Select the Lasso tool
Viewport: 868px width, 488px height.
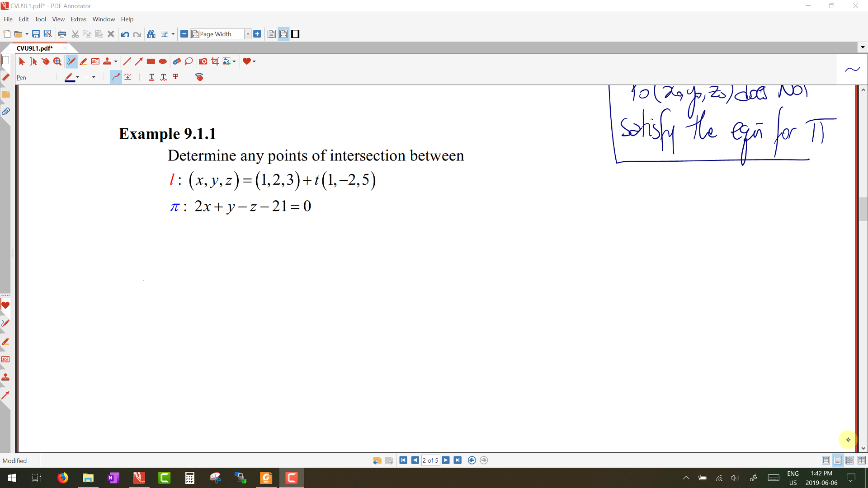click(189, 61)
